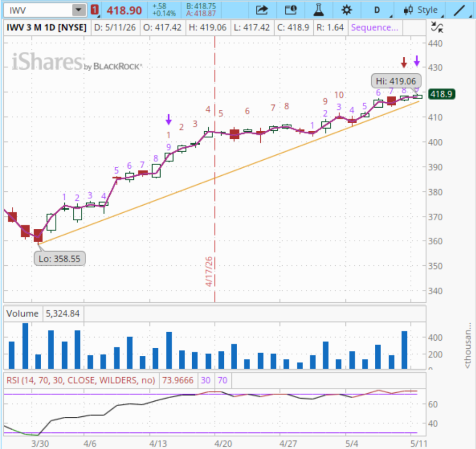The width and height of the screenshot is (476, 449).
Task: Open the D timeframe selector
Action: pyautogui.click(x=377, y=10)
